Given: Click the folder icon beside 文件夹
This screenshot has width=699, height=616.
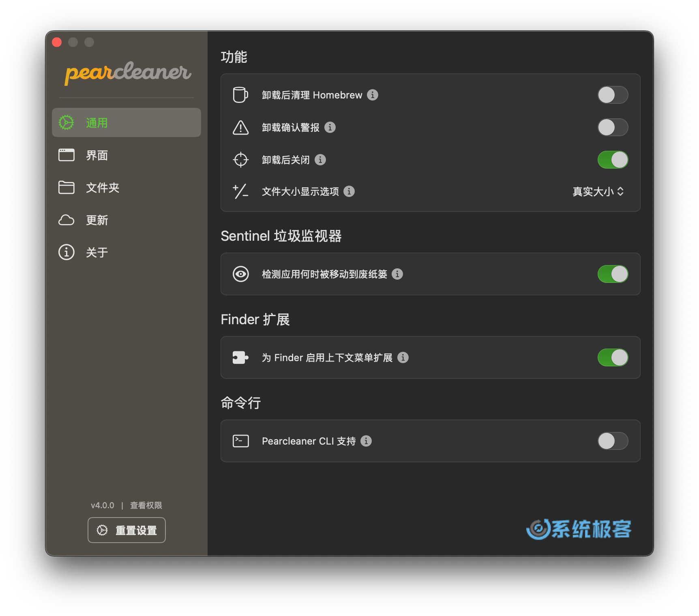Looking at the screenshot, I should tap(66, 187).
